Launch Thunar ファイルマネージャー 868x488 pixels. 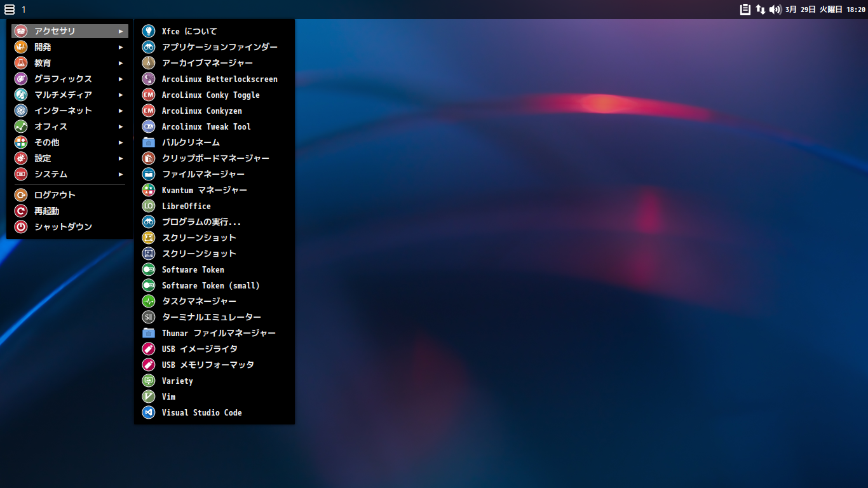point(214,333)
